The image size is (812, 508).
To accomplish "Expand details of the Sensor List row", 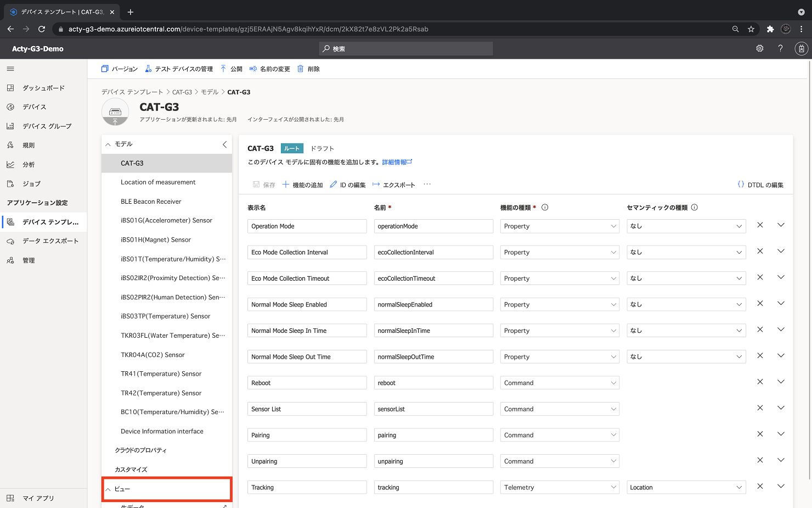I will coord(781,407).
